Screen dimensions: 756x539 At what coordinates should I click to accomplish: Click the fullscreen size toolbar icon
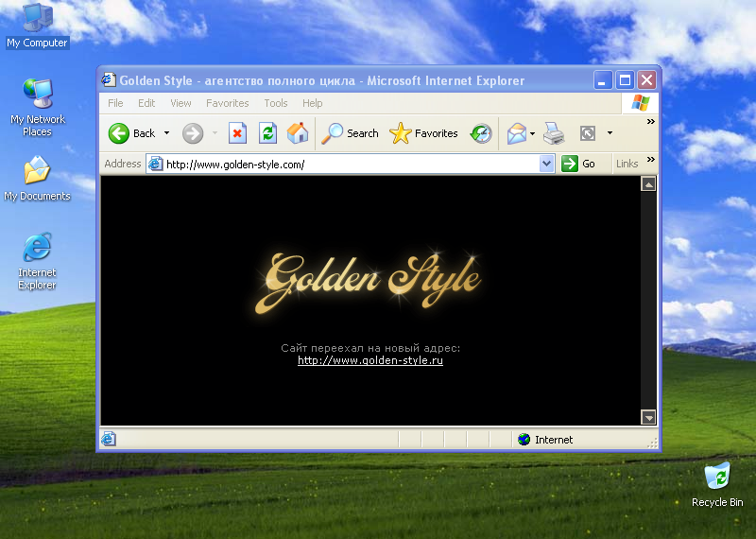point(588,133)
